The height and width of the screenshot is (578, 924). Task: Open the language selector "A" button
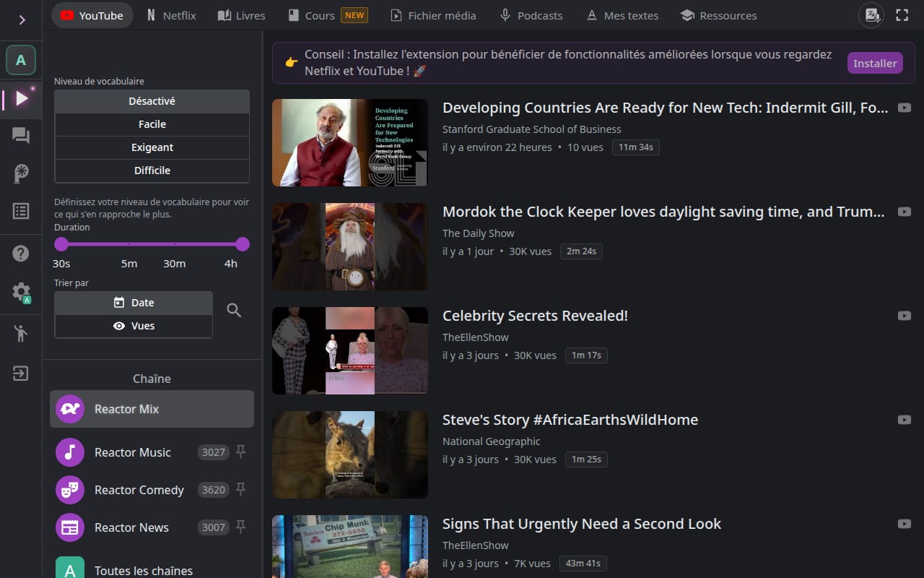coord(21,61)
